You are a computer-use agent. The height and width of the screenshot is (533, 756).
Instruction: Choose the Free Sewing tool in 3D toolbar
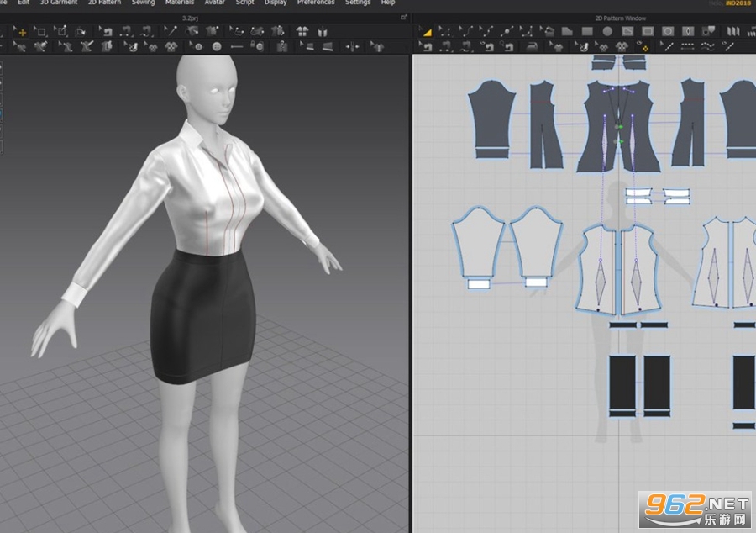(146, 32)
